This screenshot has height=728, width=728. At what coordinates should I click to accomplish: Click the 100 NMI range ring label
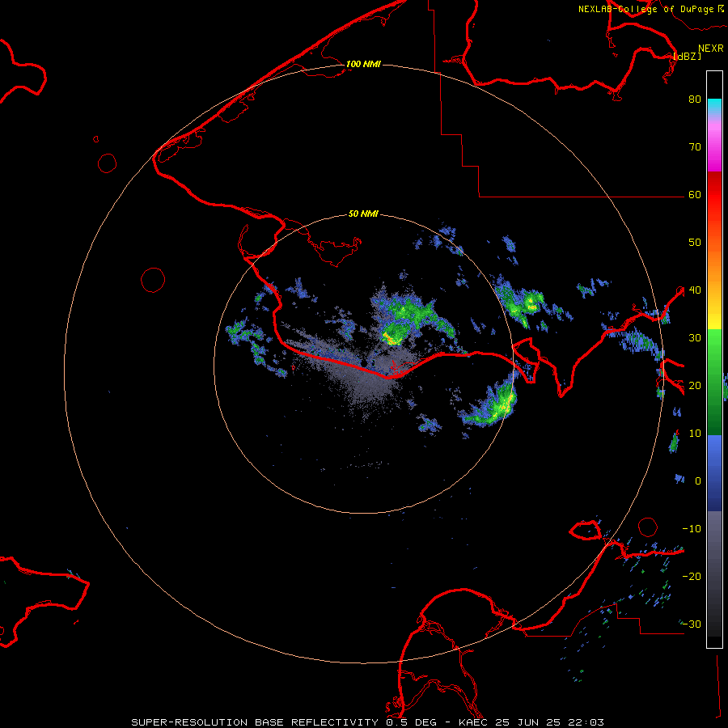coord(363,64)
